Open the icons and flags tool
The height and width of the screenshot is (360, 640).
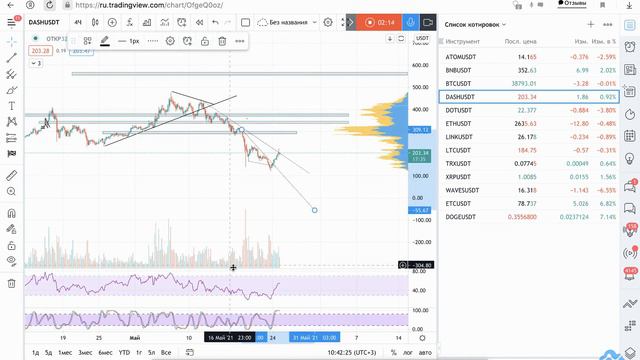pyautogui.click(x=11, y=153)
